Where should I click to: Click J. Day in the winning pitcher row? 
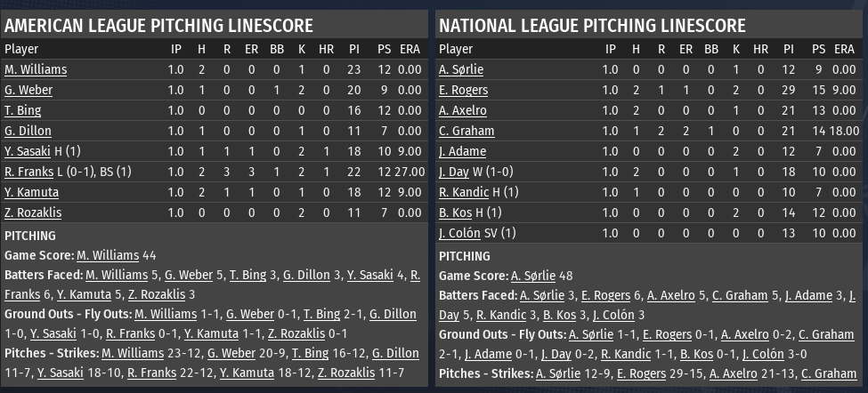[454, 172]
